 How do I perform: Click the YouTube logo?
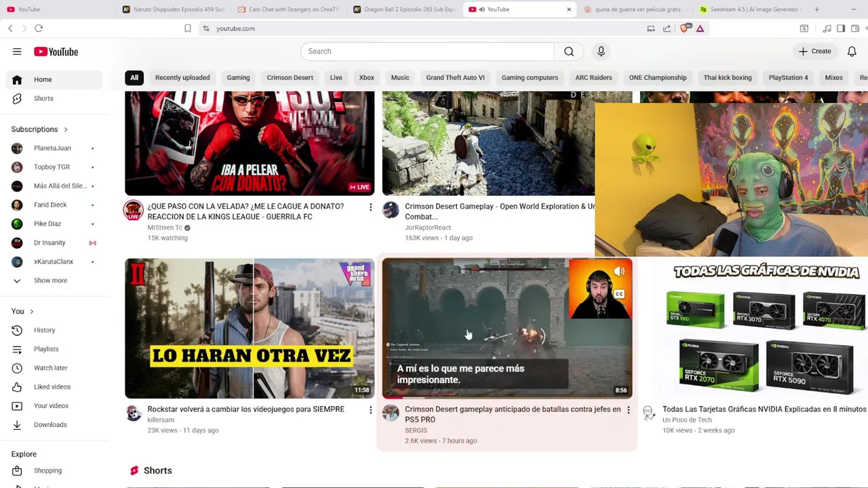pos(56,52)
